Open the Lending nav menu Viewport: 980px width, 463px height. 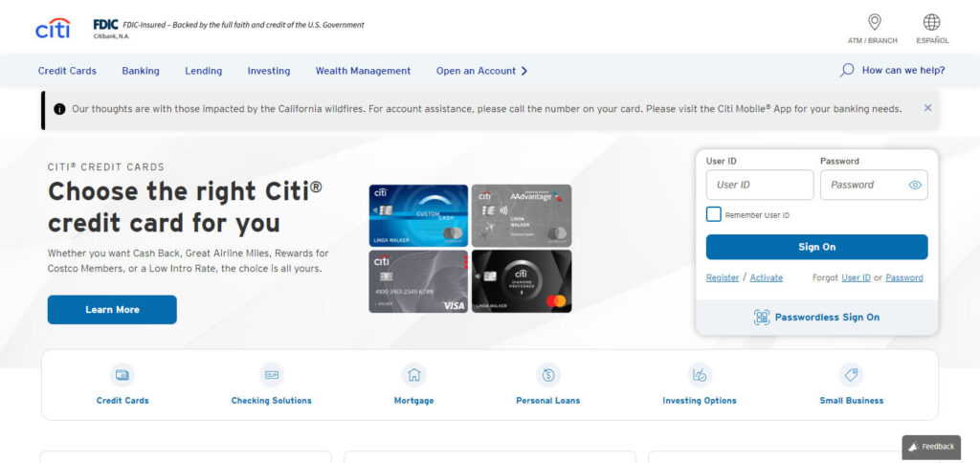click(203, 71)
